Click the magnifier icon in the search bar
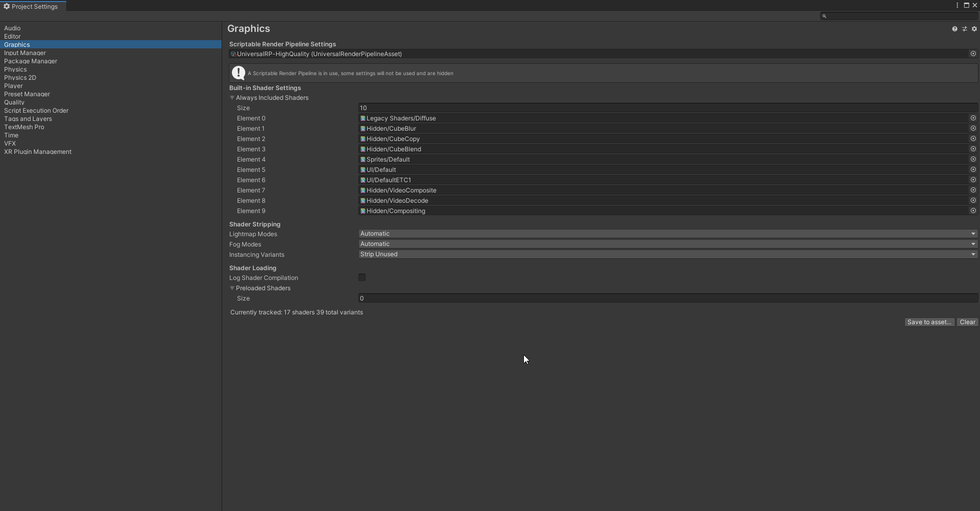The width and height of the screenshot is (980, 511). click(x=824, y=16)
